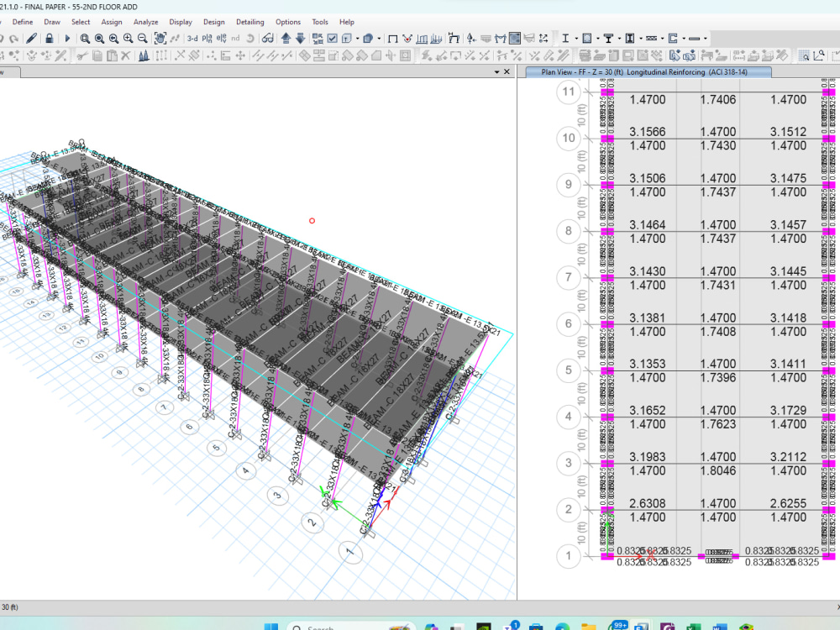Click the Windows Start button
This screenshot has width=840, height=630.
click(271, 626)
